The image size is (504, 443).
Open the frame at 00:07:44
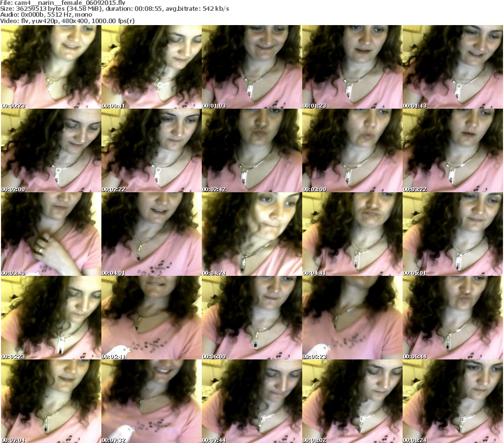coord(252,401)
